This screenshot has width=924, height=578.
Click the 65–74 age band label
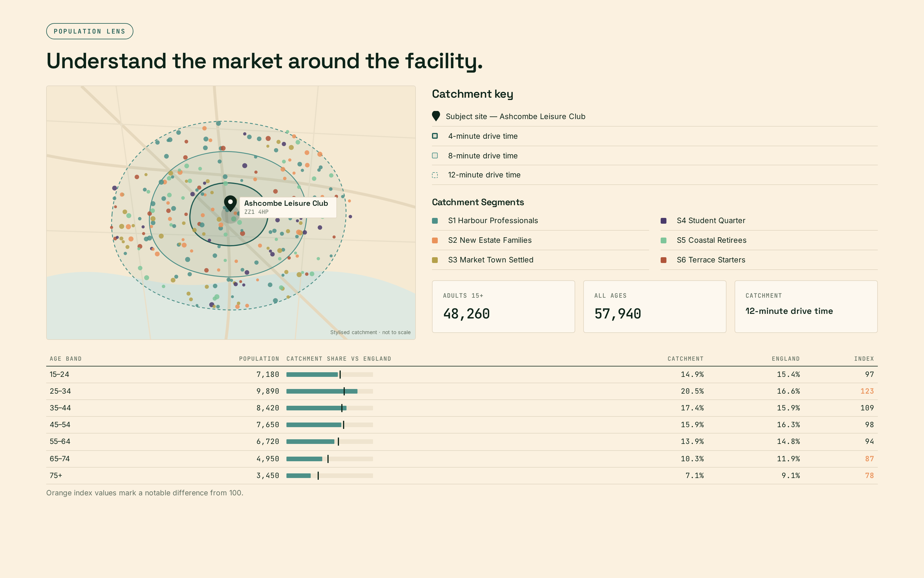pyautogui.click(x=60, y=459)
